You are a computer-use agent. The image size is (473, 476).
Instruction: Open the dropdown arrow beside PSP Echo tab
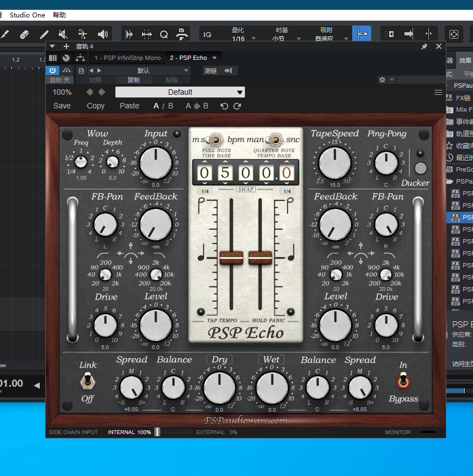(214, 58)
